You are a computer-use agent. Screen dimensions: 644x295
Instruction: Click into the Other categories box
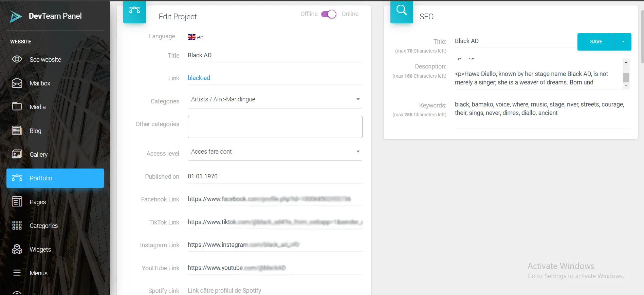(x=275, y=127)
